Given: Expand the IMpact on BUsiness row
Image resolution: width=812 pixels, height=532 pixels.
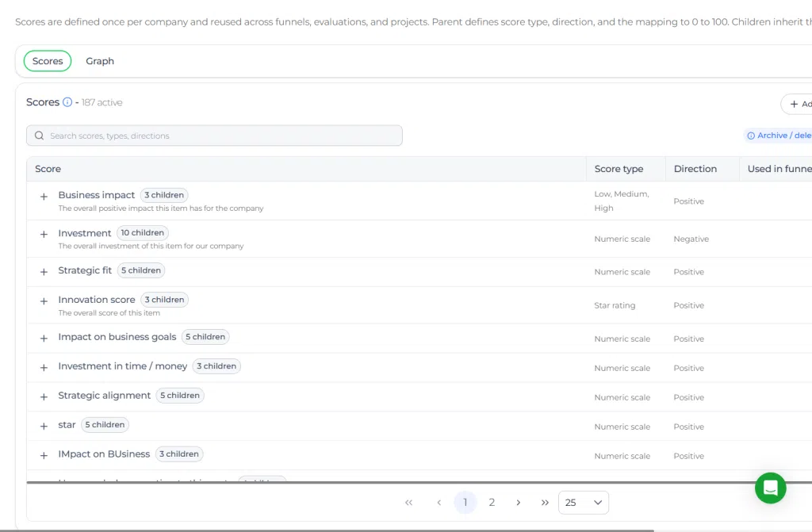Looking at the screenshot, I should coord(44,456).
